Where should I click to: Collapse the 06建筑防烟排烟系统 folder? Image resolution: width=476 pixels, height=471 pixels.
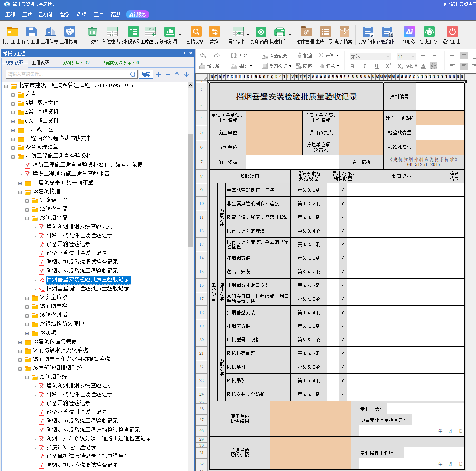point(20,369)
